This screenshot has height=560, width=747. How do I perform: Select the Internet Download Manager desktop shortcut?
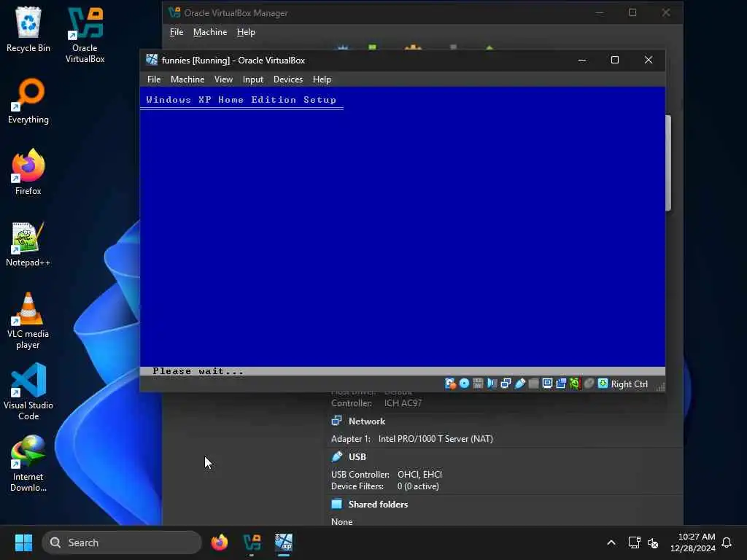point(28,464)
